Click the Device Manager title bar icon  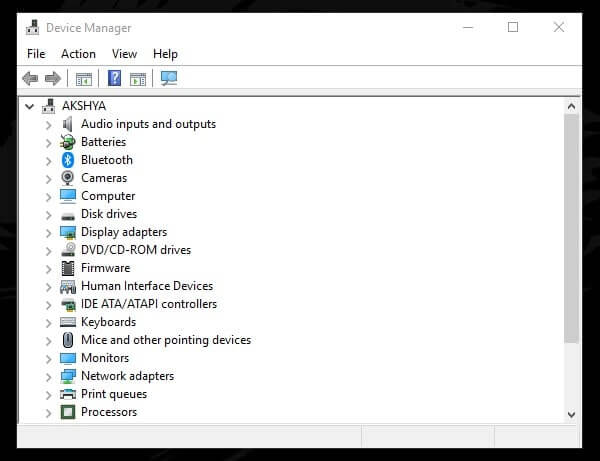[33, 28]
